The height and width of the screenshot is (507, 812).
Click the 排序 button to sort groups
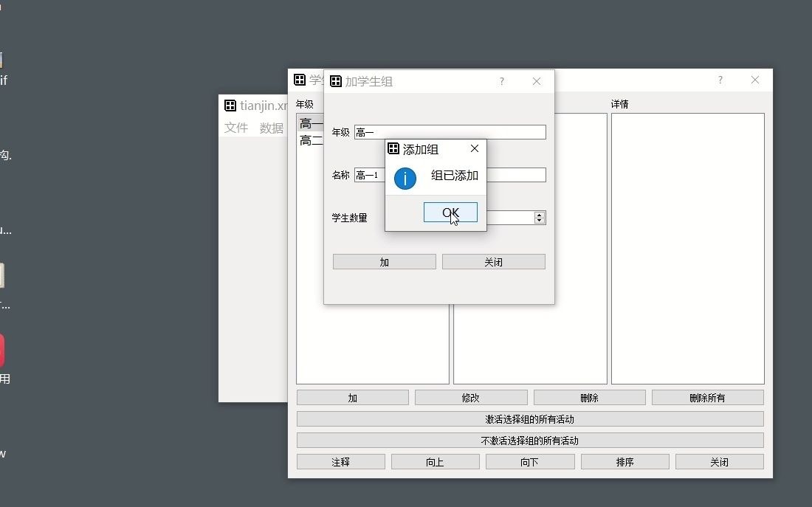(x=625, y=461)
